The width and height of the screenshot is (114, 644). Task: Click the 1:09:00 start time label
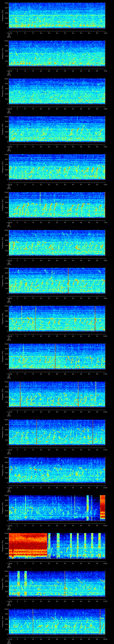[x=9, y=336]
